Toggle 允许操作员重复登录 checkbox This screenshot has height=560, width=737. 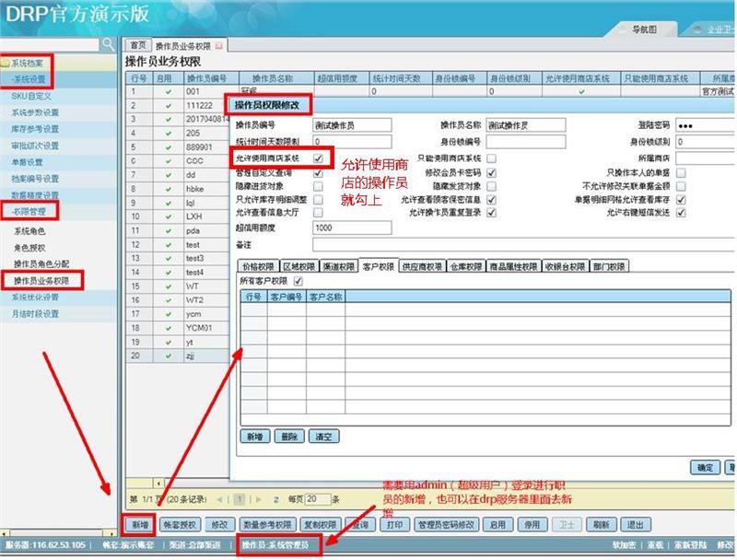[492, 213]
